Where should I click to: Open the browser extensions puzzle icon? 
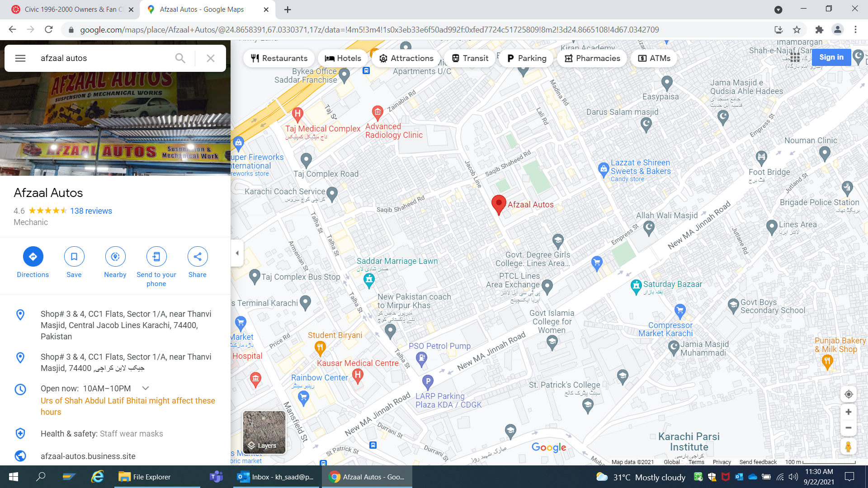point(819,29)
